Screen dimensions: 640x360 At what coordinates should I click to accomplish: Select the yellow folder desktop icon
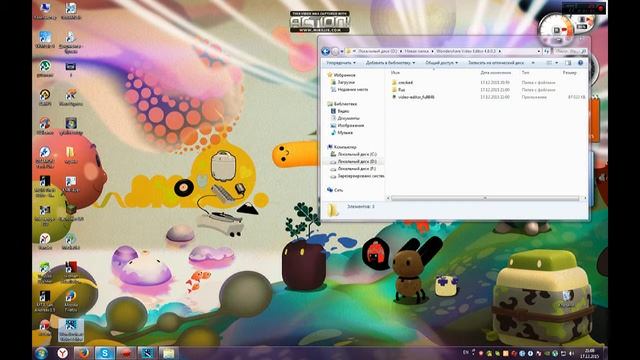tap(71, 155)
